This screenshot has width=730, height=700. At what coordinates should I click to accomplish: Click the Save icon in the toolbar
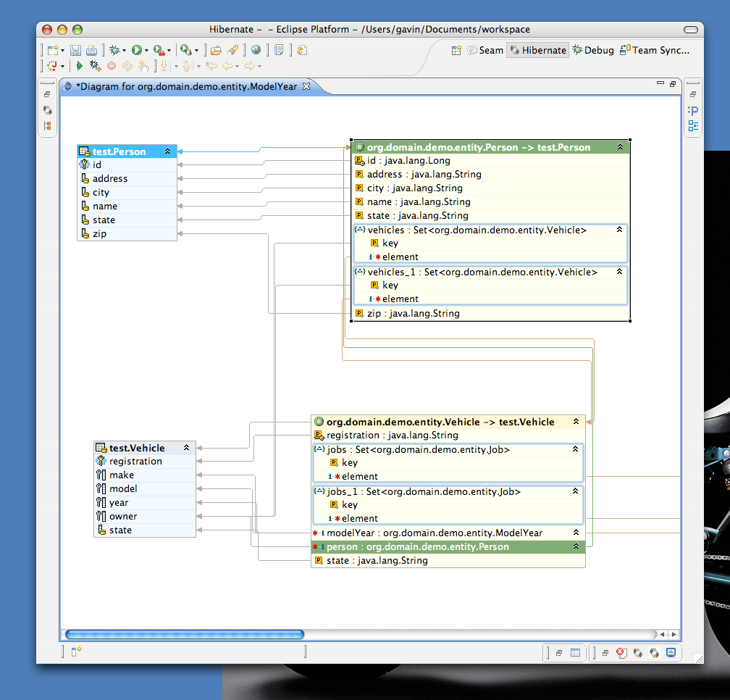(75, 50)
